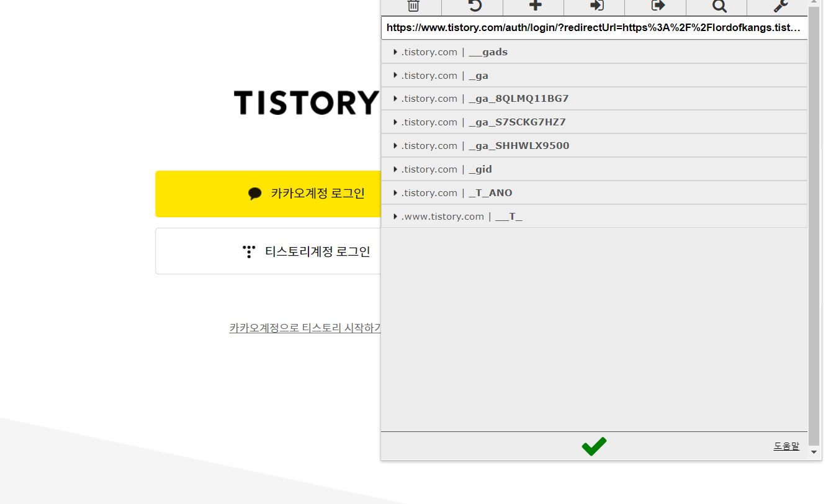
Task: Expand the __gads cookie arrow
Action: tap(395, 52)
